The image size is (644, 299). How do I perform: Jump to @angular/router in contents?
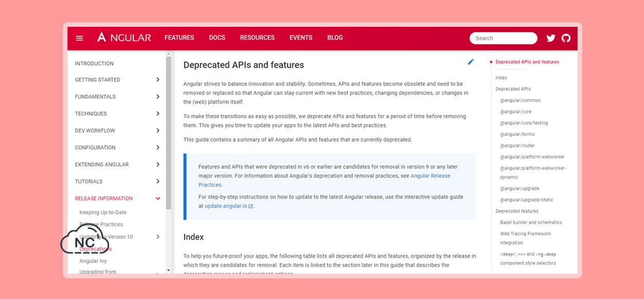tap(518, 146)
